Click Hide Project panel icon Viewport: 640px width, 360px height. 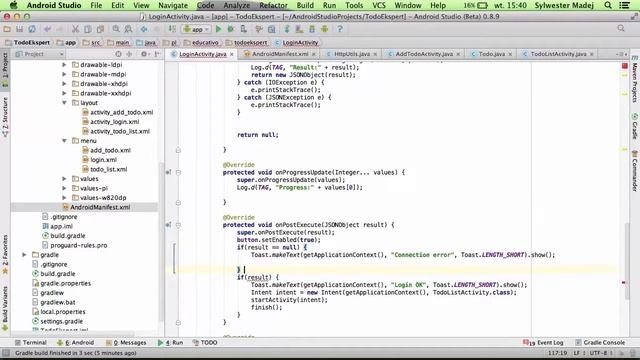pos(157,54)
